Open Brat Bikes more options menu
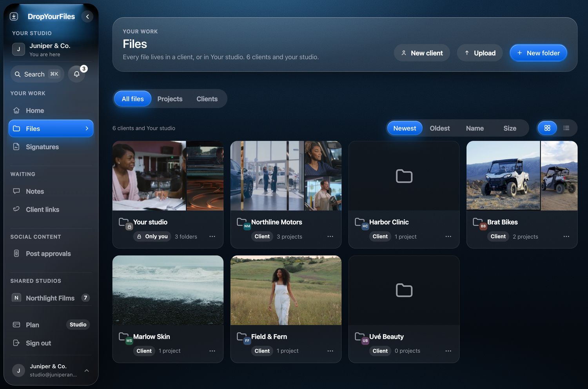Screen dimensions: 588x389 tap(566, 237)
